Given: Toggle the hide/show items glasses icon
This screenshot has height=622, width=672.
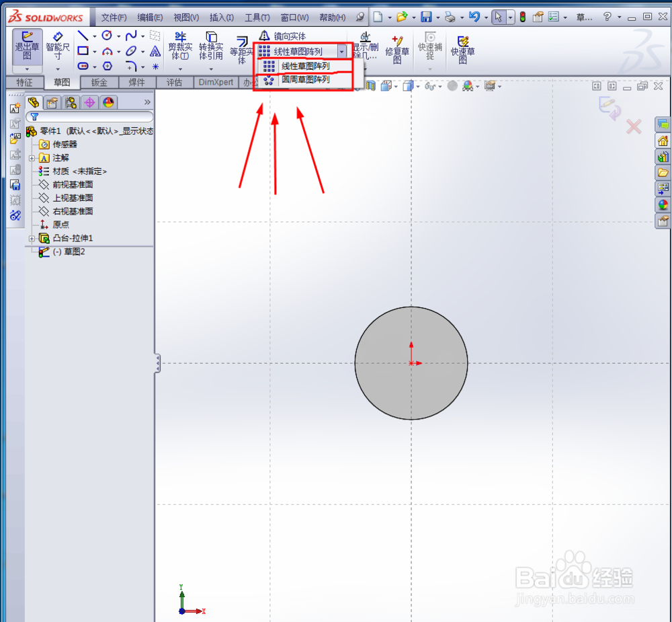Looking at the screenshot, I should point(431,86).
